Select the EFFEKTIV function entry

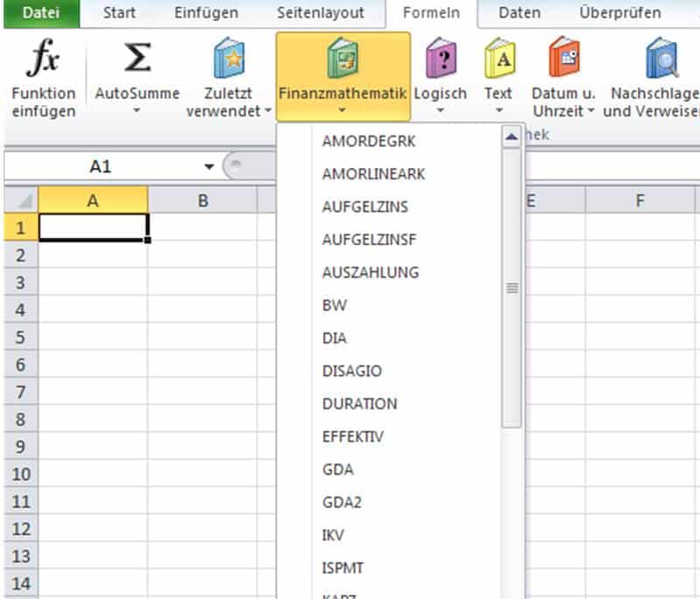353,436
